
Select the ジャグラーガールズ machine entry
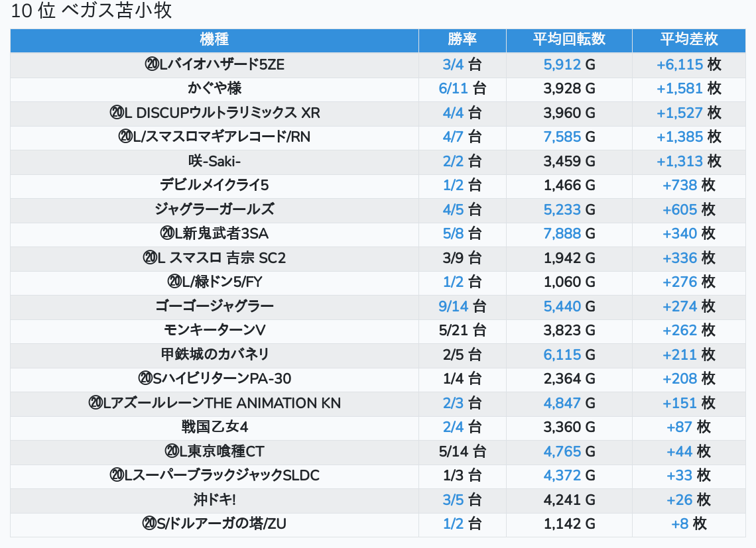(x=214, y=209)
